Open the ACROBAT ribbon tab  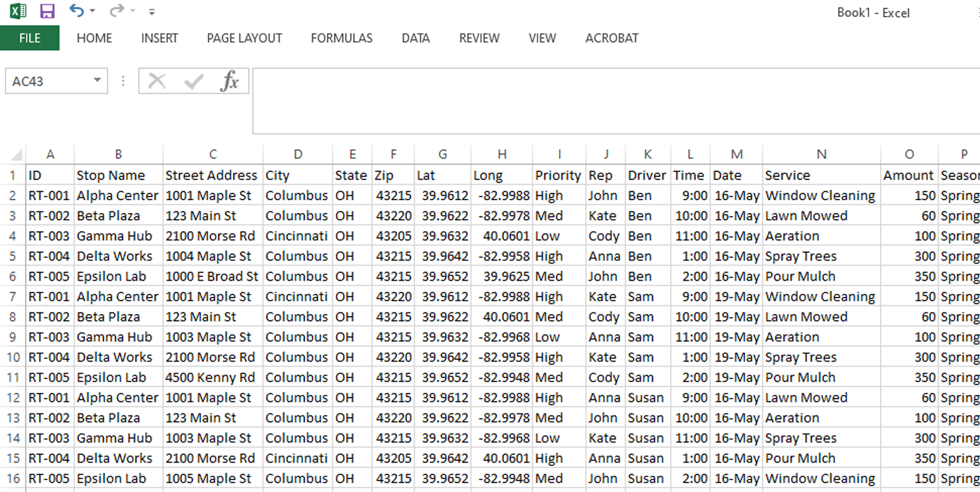click(611, 38)
